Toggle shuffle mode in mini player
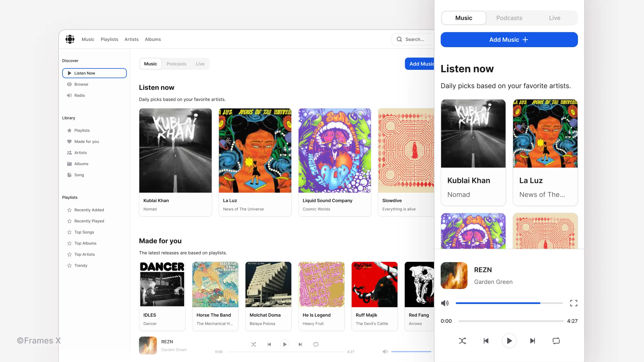 (253, 344)
